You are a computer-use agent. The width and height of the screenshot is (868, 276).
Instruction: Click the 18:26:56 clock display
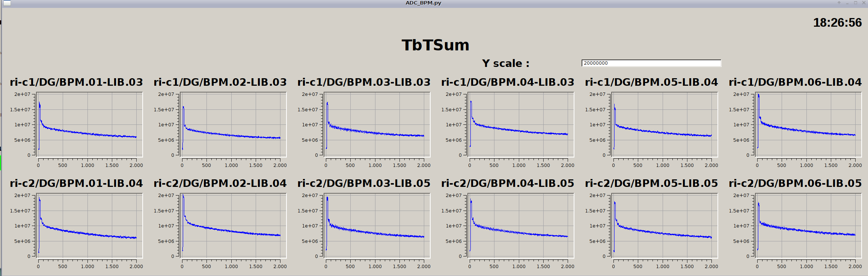point(837,23)
